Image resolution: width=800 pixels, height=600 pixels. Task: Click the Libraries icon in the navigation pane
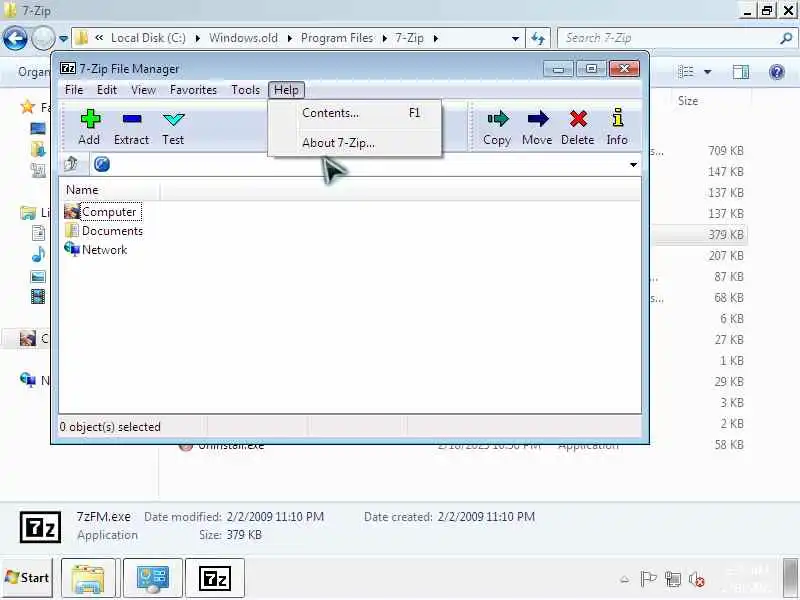tap(28, 212)
